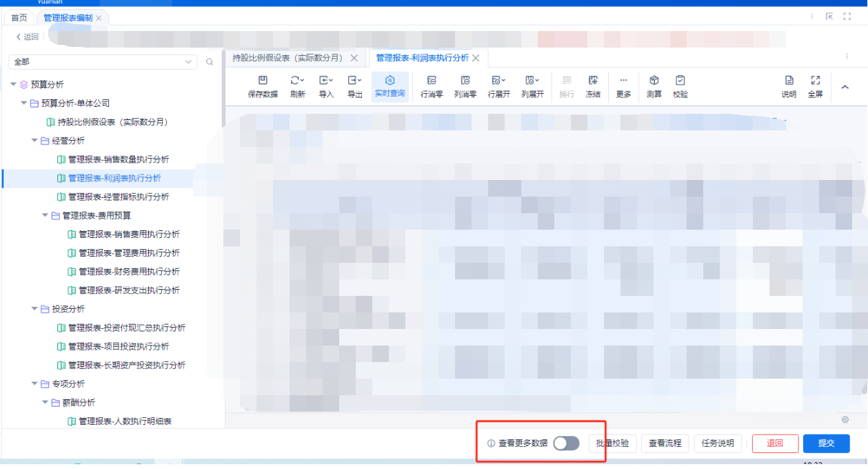Select 管理报表-销售费用执行分析 in tree

[129, 234]
